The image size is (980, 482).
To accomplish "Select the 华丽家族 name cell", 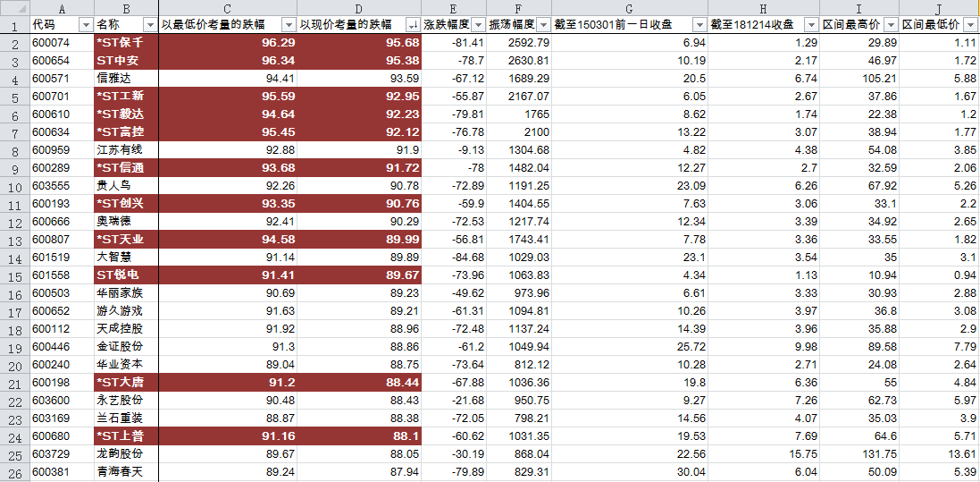I will [x=126, y=293].
